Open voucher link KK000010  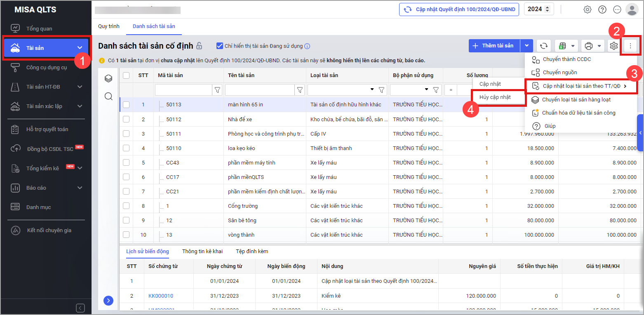161,296
